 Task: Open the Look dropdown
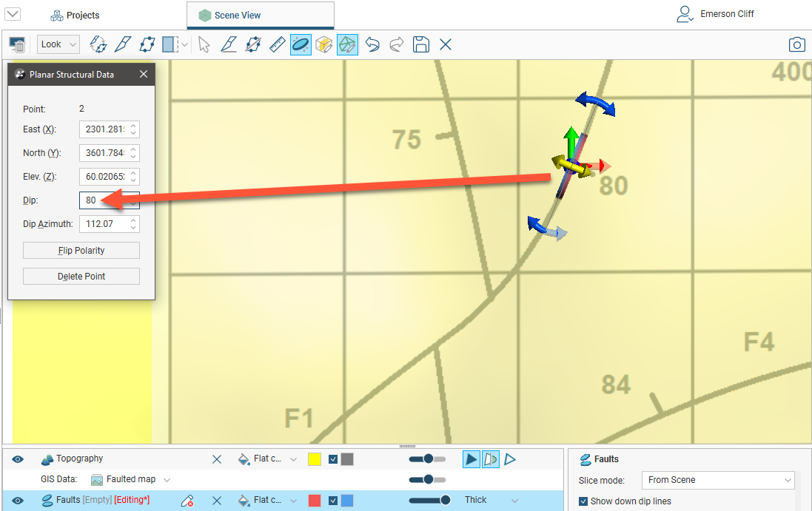click(58, 44)
